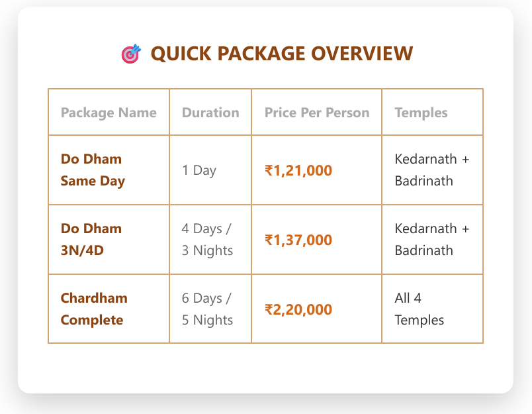Select the Price Per Person column header
The width and height of the screenshot is (532, 414).
317,113
